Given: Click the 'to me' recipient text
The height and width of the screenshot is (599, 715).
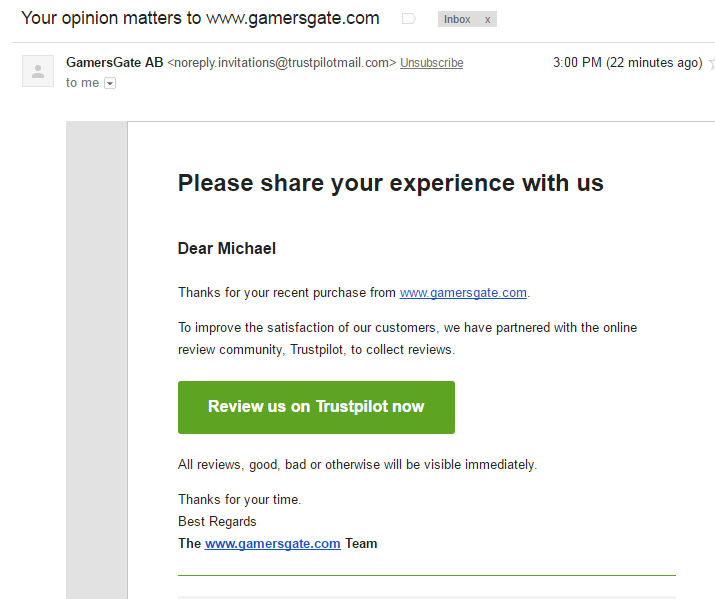Looking at the screenshot, I should tap(83, 83).
